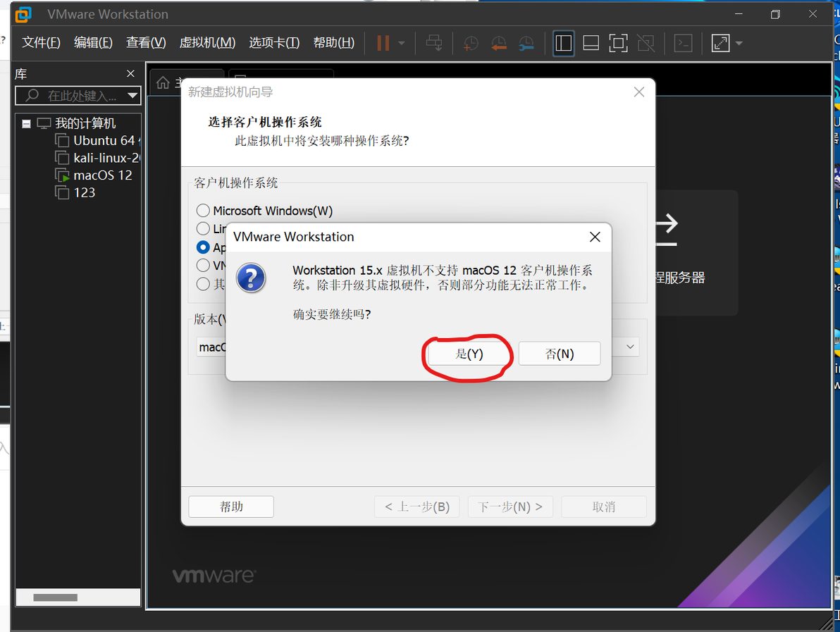Toggle the thumbnail bar view icon
840x632 pixels.
point(591,43)
